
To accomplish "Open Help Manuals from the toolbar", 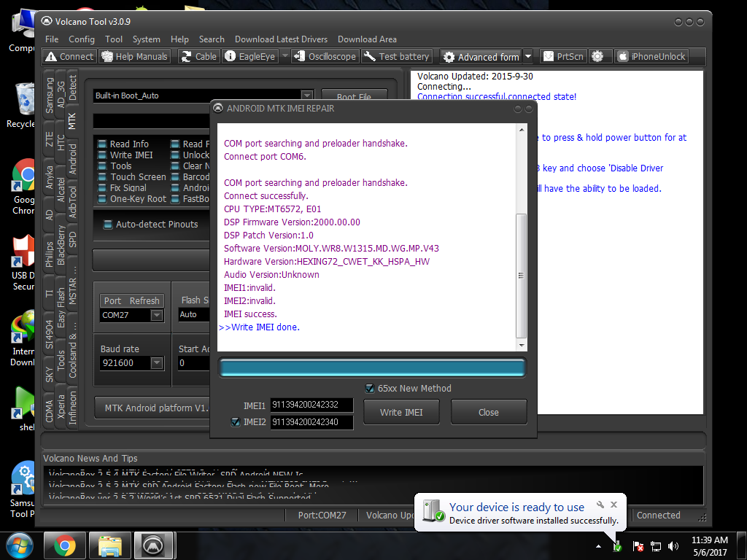I will pos(134,57).
